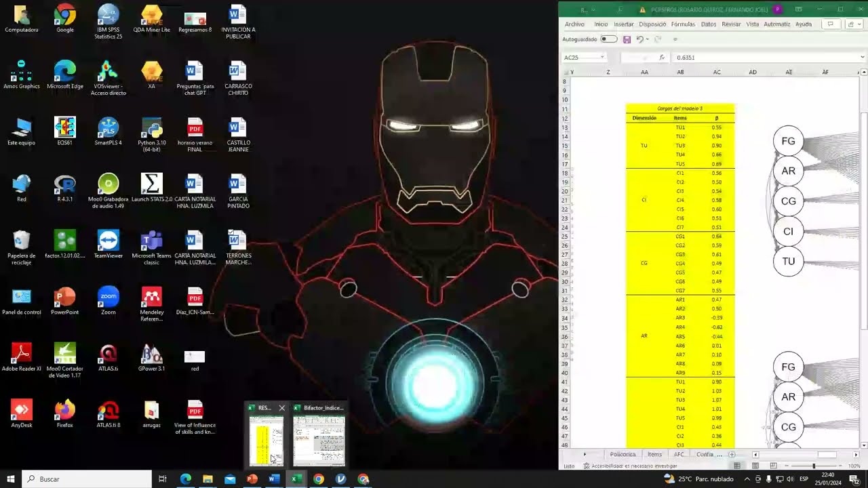The image size is (868, 488).
Task: Select the Launch STATS 2.0 desktop icon
Action: 151,188
